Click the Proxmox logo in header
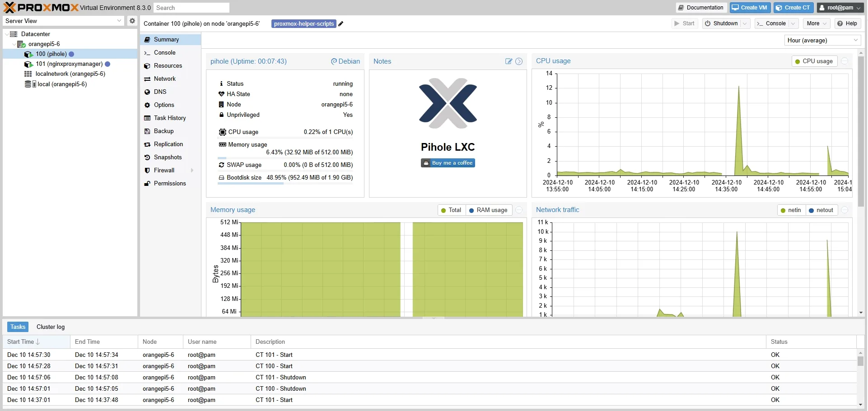The image size is (868, 411). point(41,8)
